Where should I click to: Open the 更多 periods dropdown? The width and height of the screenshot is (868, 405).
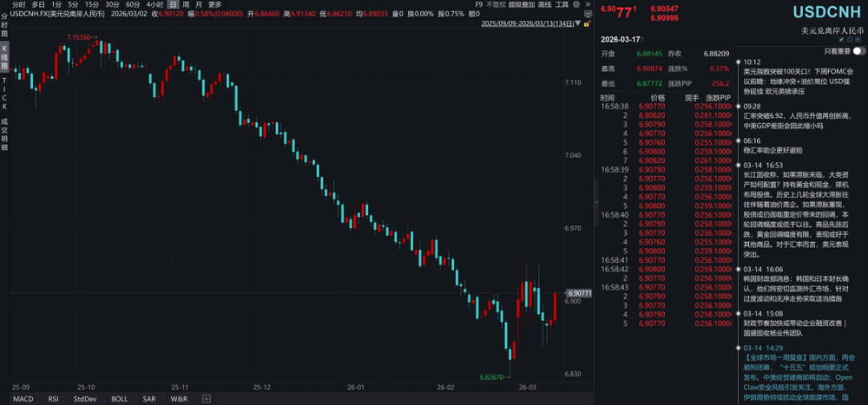[214, 4]
